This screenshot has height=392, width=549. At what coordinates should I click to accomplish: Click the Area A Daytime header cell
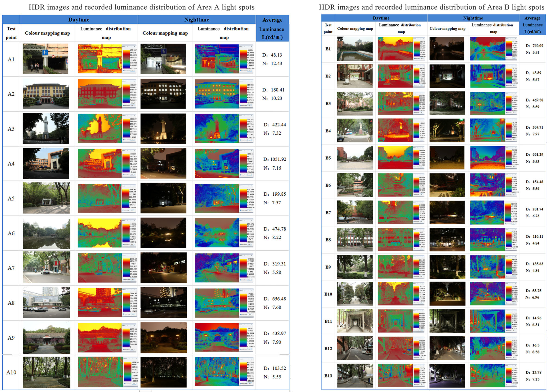(x=79, y=19)
